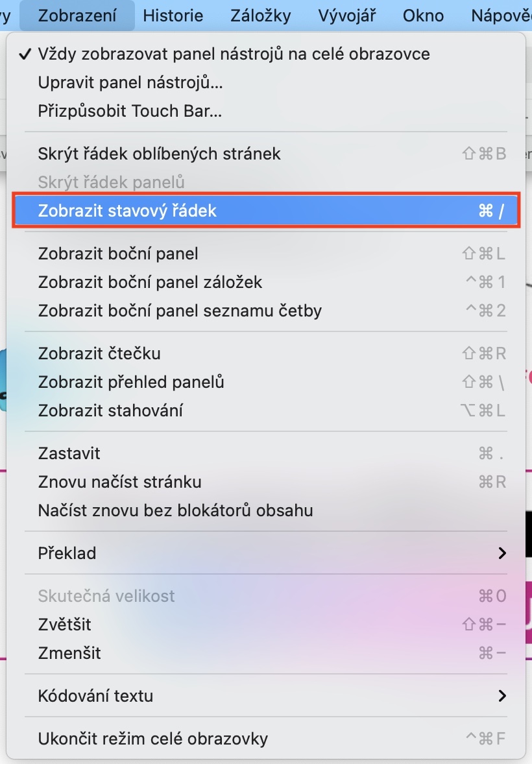Exit full screen via 'Ukončit režim celé obrazovky'

coord(153,739)
